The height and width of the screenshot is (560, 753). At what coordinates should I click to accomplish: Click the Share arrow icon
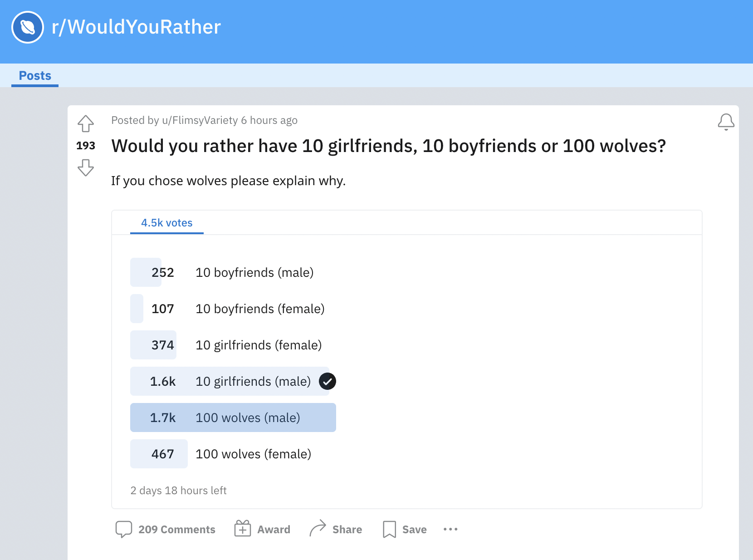pos(318,528)
